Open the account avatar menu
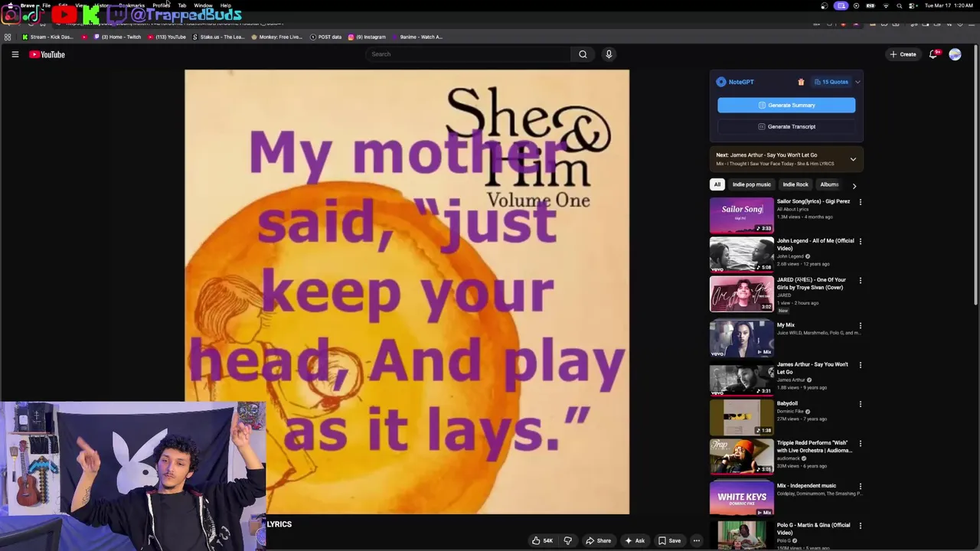980x551 pixels. click(x=955, y=54)
